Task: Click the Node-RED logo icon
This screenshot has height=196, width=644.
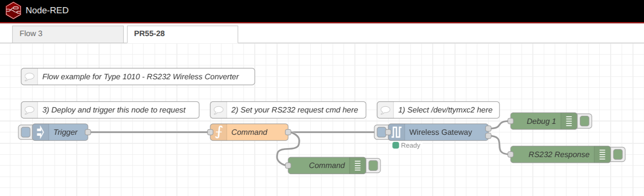Action: click(13, 10)
